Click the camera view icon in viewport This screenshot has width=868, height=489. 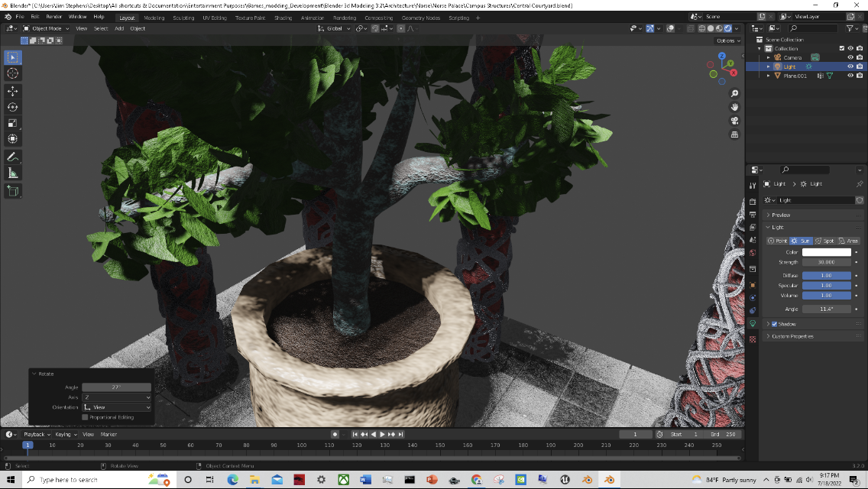pyautogui.click(x=734, y=121)
